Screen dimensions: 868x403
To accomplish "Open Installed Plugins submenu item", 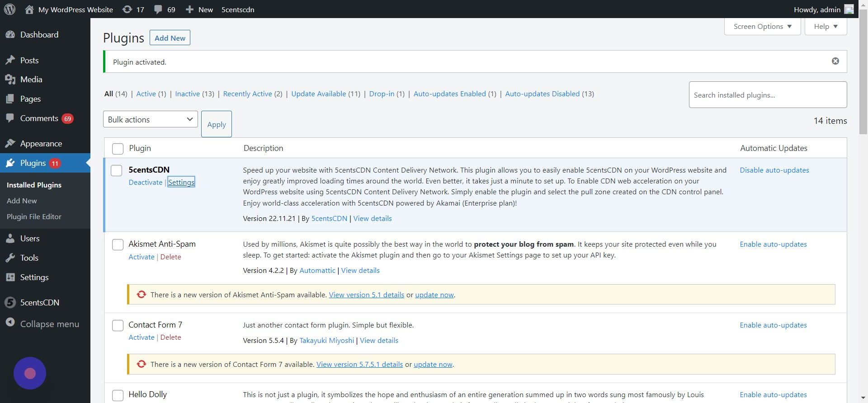I will tap(34, 185).
